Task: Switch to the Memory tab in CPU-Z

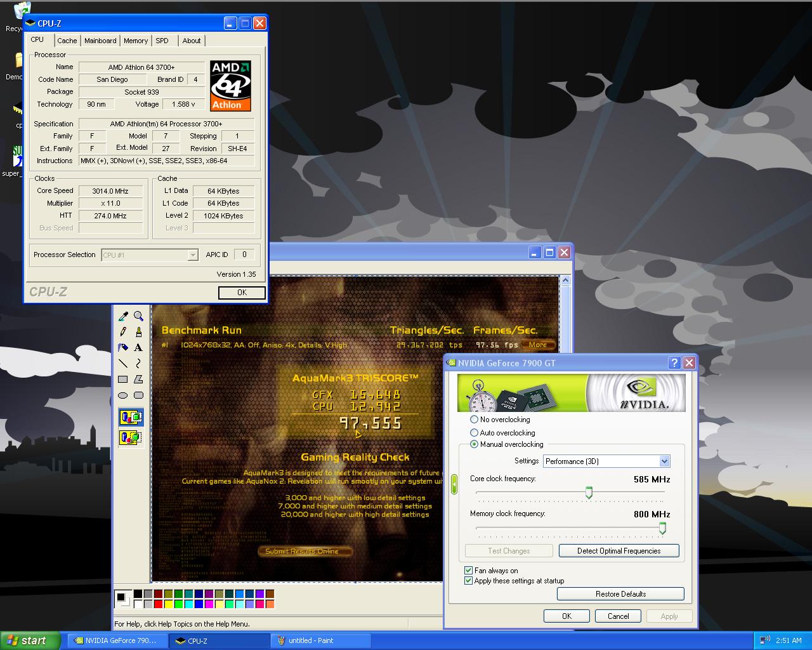Action: (x=136, y=41)
